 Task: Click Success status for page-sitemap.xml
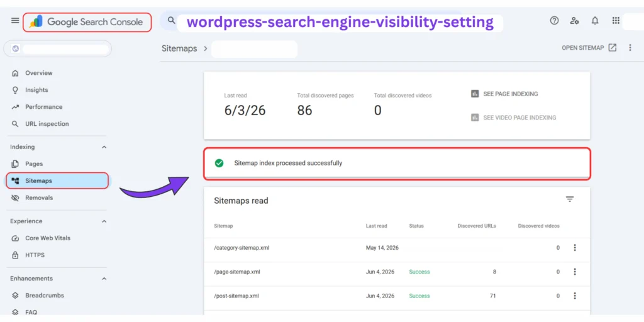click(x=419, y=272)
